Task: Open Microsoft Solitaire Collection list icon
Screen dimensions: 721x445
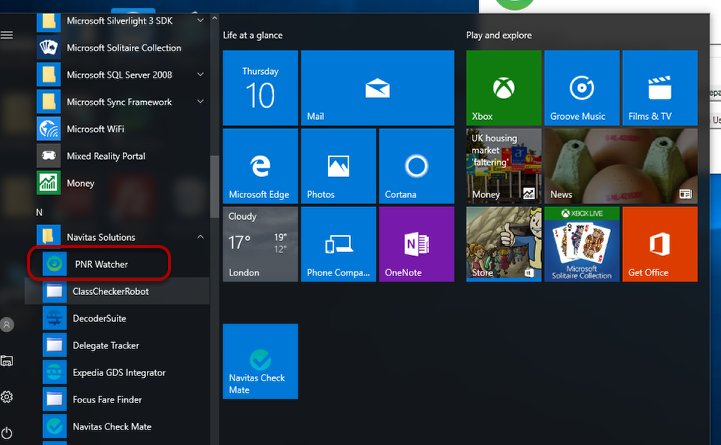Action: pos(48,48)
